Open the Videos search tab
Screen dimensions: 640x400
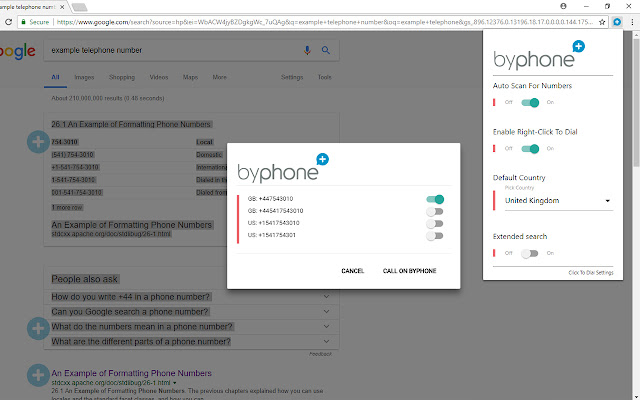[x=158, y=77]
